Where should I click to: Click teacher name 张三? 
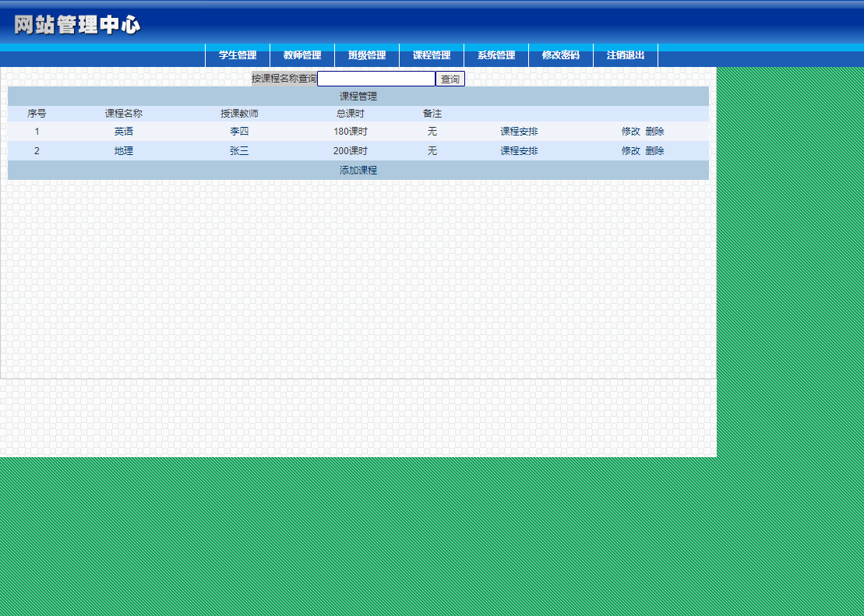click(x=239, y=151)
